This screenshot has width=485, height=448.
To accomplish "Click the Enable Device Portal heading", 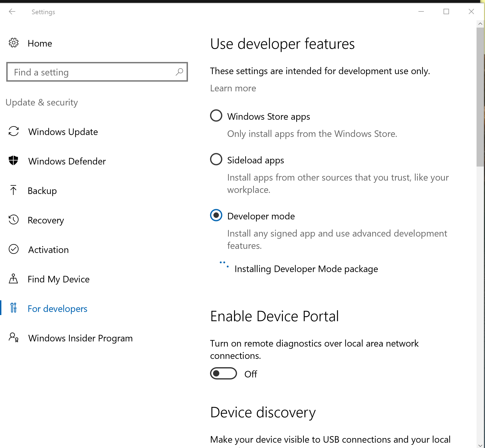I will tap(274, 316).
